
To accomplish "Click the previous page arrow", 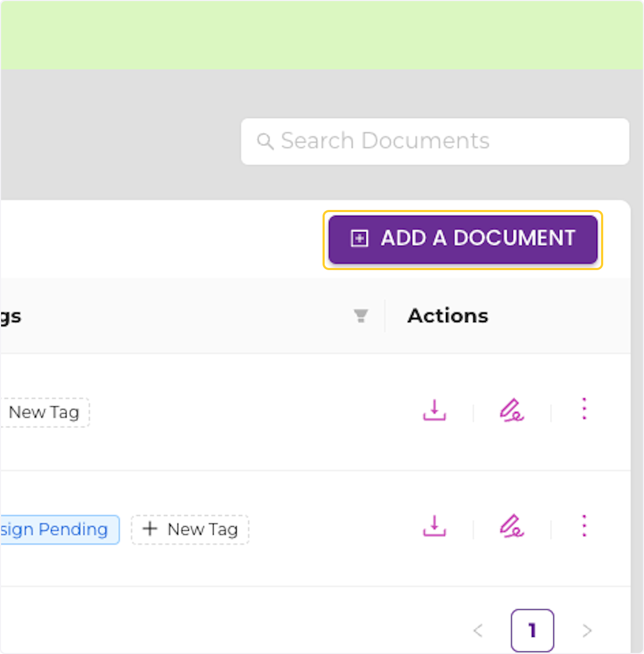I will click(479, 630).
